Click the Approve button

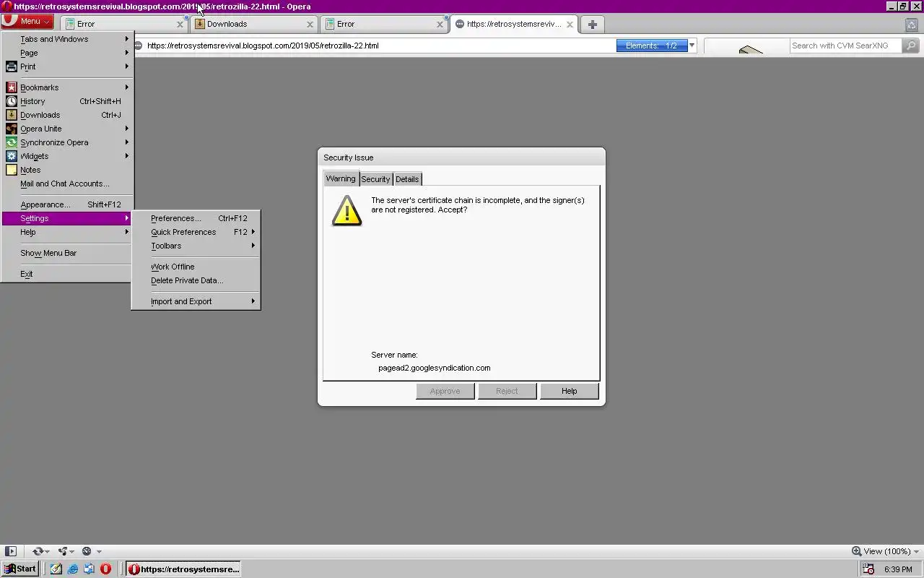[445, 391]
